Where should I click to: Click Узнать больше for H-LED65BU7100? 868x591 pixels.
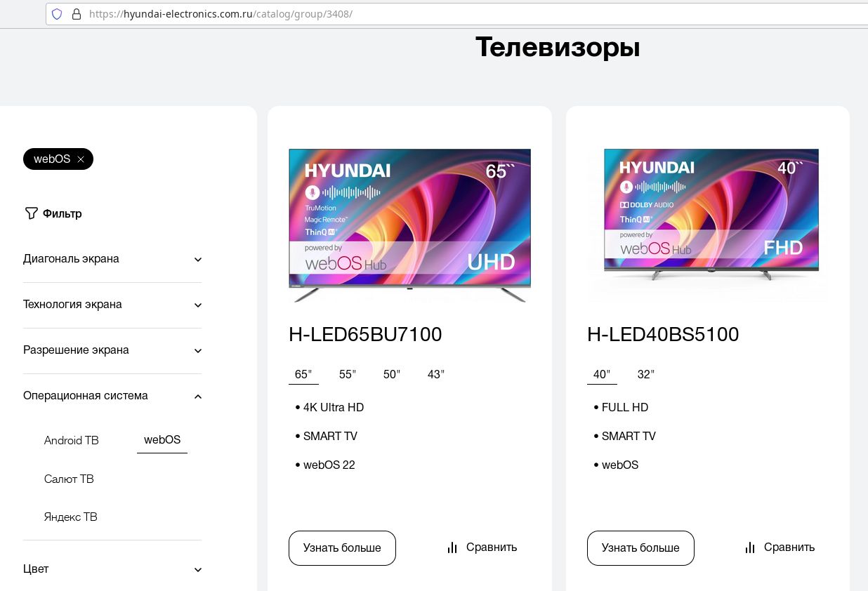pyautogui.click(x=342, y=548)
